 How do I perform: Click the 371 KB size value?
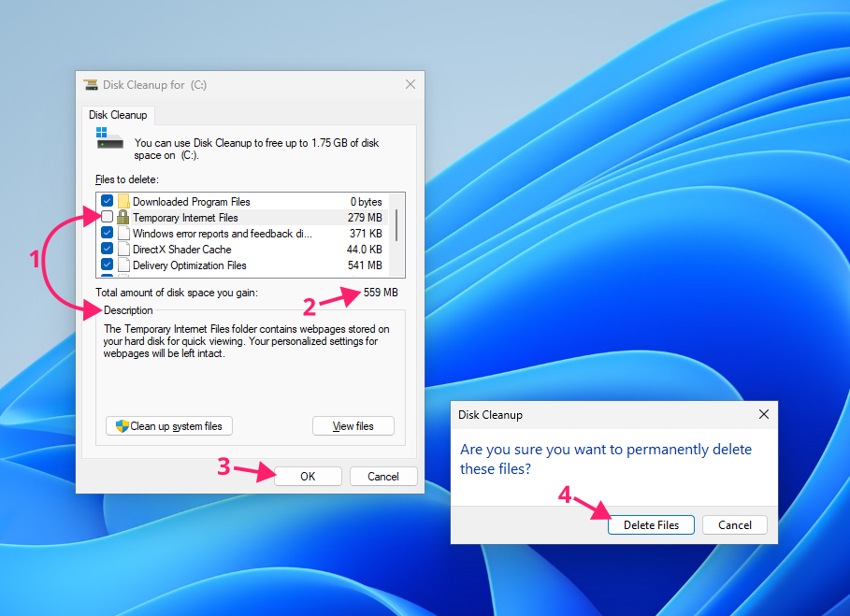point(366,234)
